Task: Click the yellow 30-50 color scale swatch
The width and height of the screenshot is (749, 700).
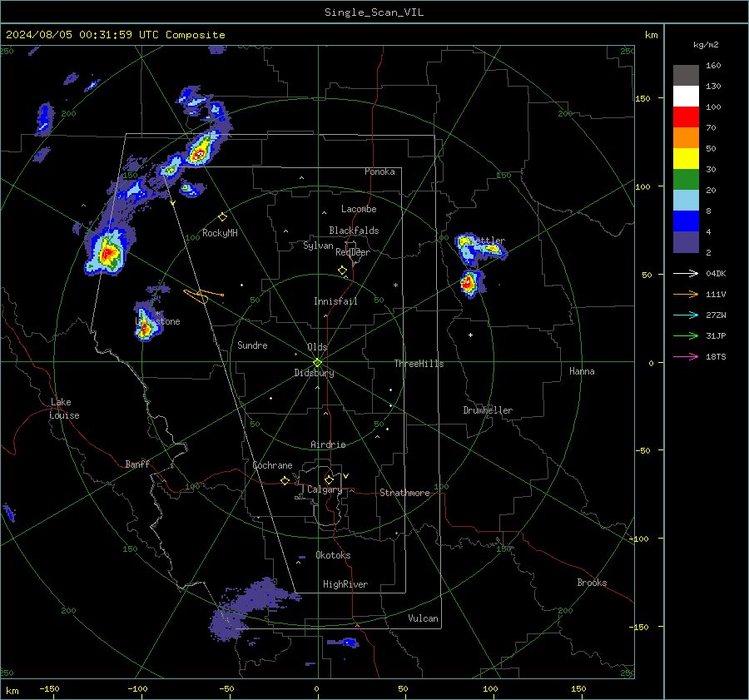Action: [686, 159]
